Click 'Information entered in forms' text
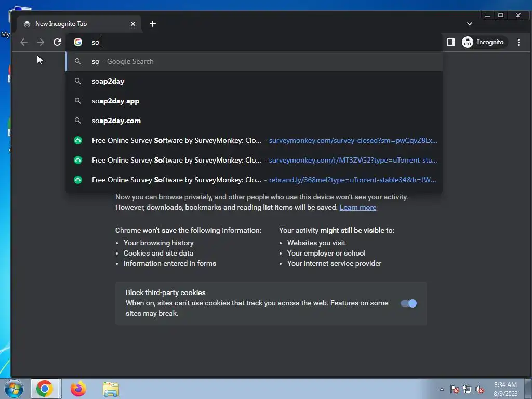532x399 pixels. [x=170, y=263]
